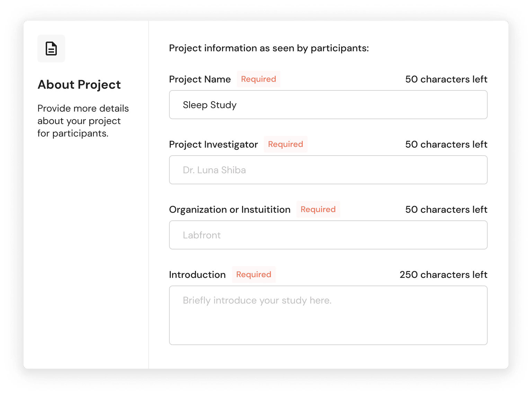Click the Organization field's characters left counter
The height and width of the screenshot is (395, 532).
446,210
